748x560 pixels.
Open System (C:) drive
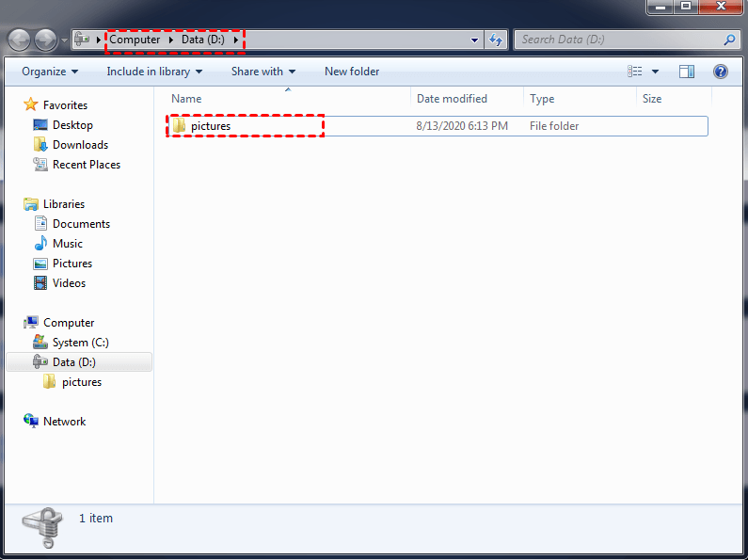point(81,343)
